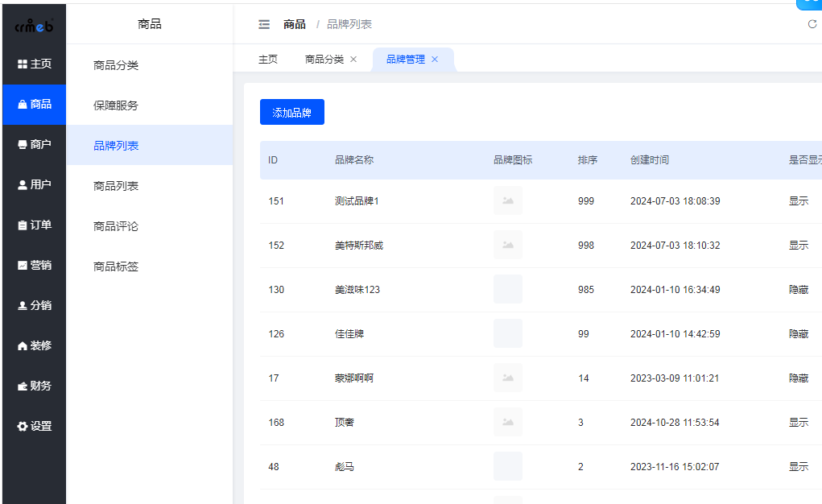Screen dimensions: 822x504
Task: Click the 商品 breadcrumb link
Action: coord(295,24)
